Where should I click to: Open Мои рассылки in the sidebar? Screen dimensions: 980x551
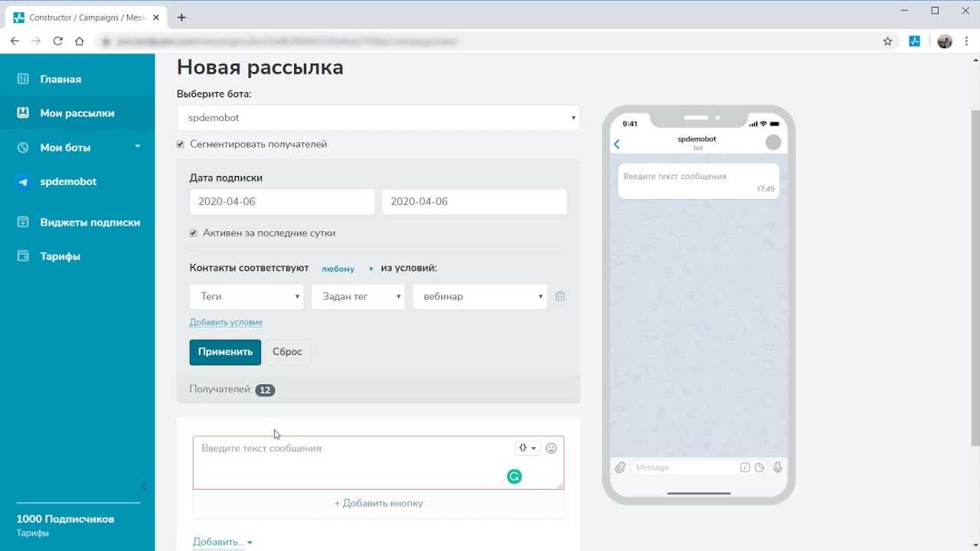(x=77, y=113)
